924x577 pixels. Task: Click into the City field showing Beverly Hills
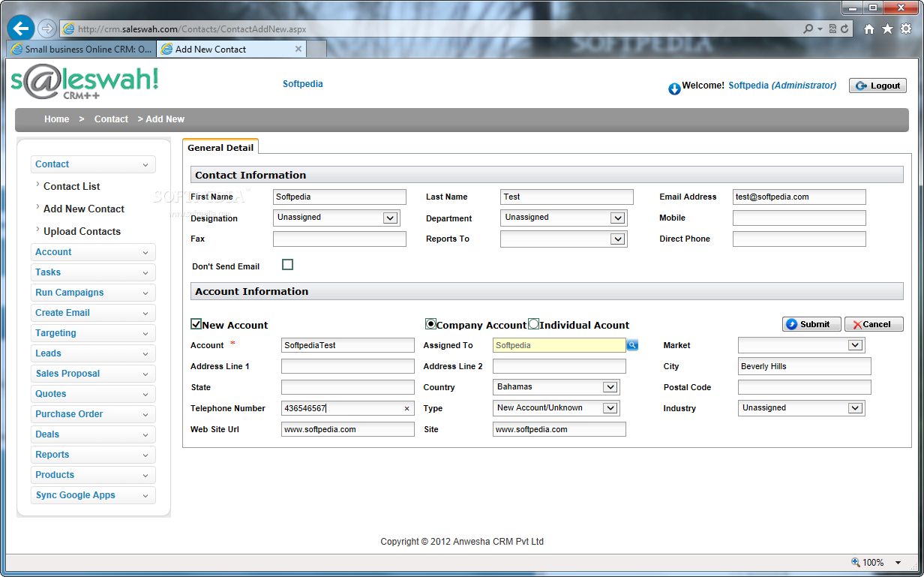(805, 366)
